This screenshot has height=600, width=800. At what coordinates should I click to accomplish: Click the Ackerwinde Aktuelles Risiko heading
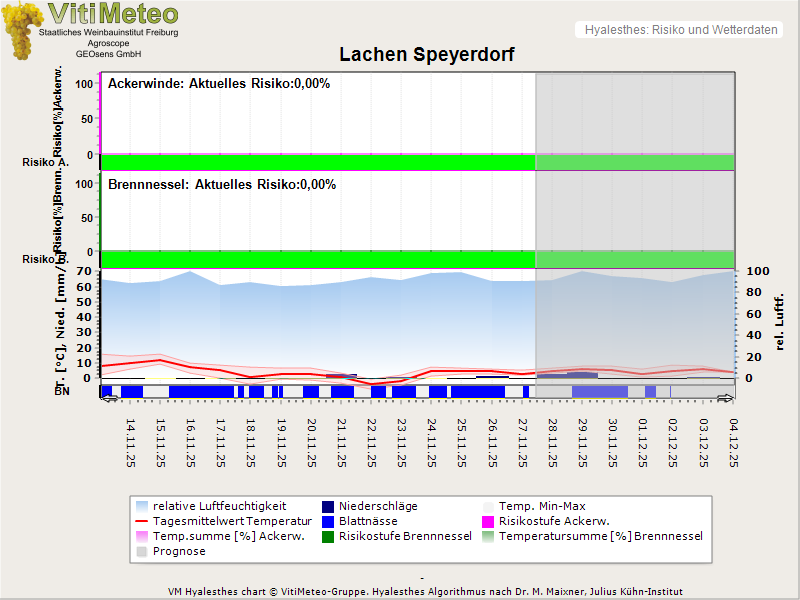tap(219, 84)
